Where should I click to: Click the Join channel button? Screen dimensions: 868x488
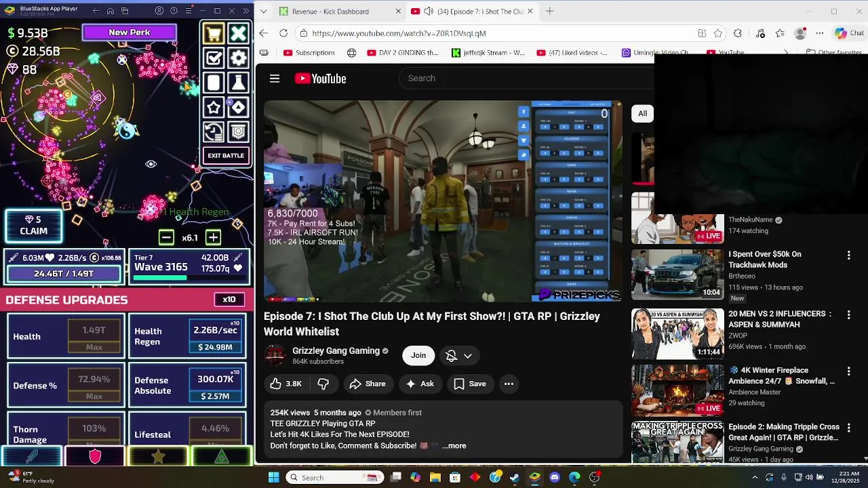[418, 355]
